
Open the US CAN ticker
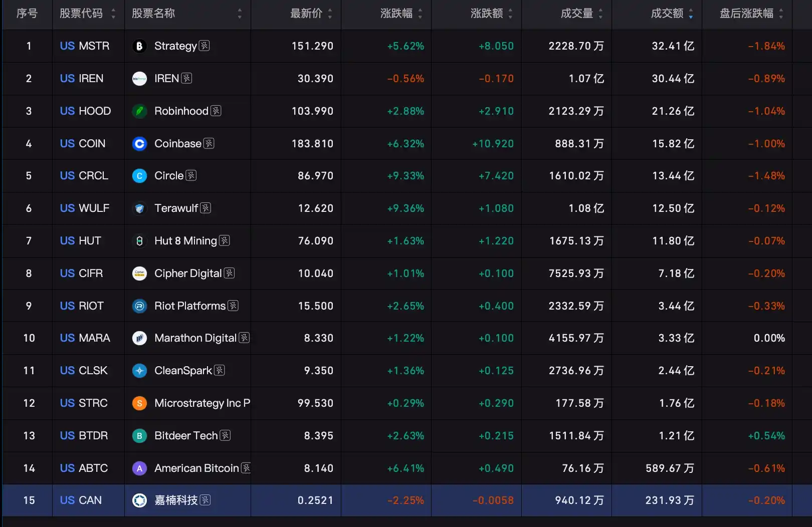pyautogui.click(x=81, y=500)
